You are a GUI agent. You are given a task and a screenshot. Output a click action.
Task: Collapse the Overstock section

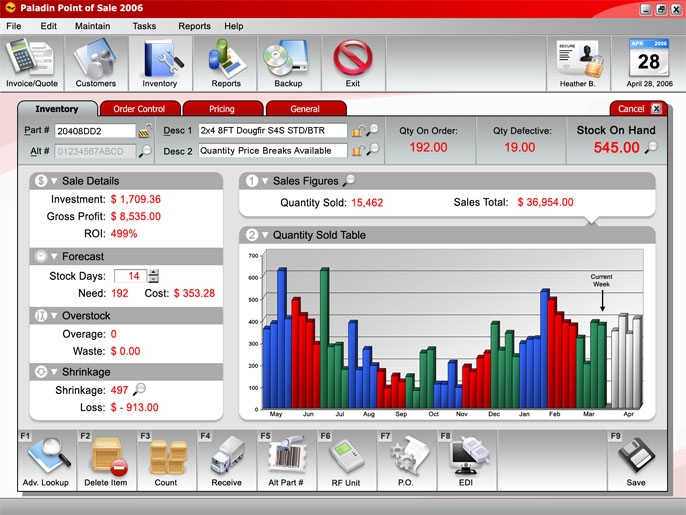(54, 315)
